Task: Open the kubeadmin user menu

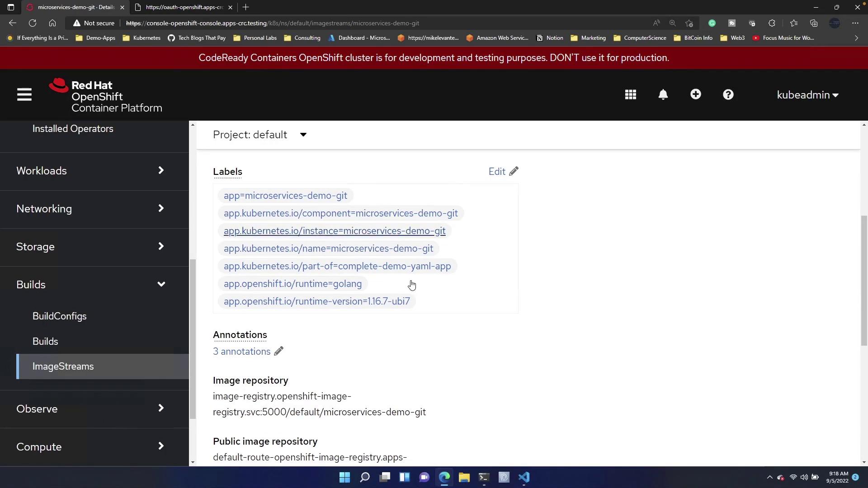Action: [x=807, y=95]
